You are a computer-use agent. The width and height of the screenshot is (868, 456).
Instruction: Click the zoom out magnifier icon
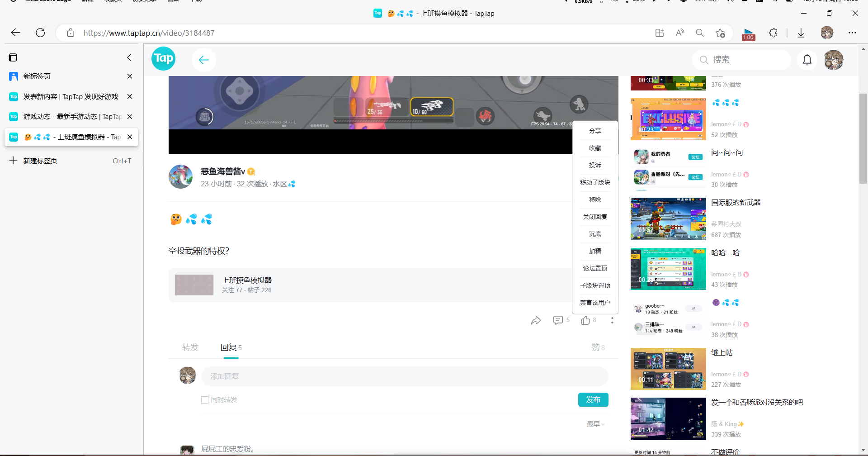tap(700, 33)
